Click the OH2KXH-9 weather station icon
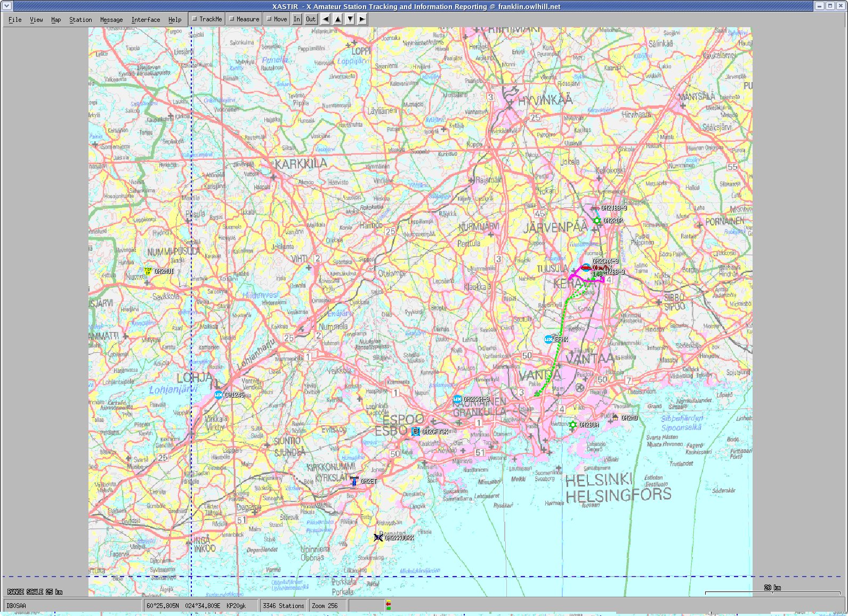This screenshot has width=848, height=616. [457, 399]
